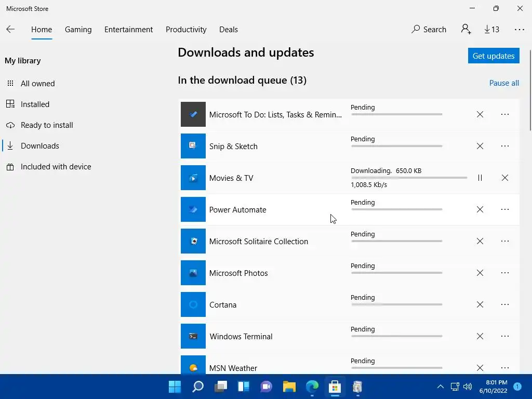Screen dimensions: 532x399
Task: Switch to the Home tab
Action: tap(42, 30)
